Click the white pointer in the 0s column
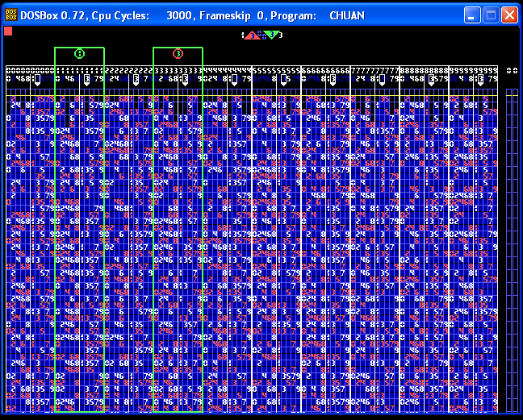Screen dimensions: 523x420 pos(37,79)
